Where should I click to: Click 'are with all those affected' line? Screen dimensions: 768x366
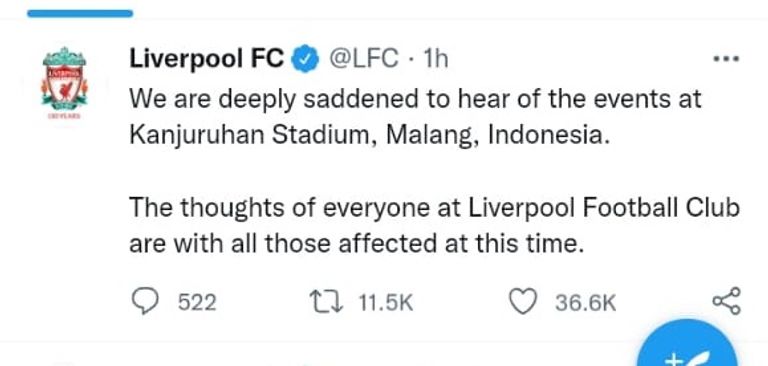coord(357,244)
